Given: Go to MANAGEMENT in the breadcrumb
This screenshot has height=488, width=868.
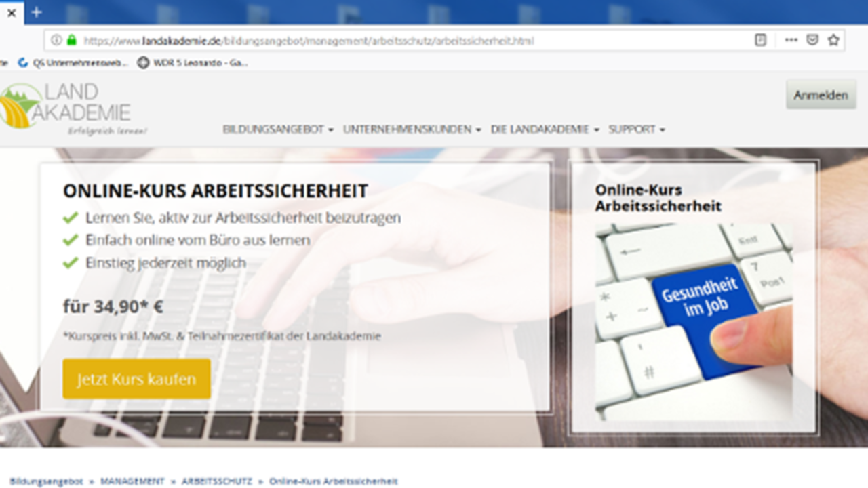Looking at the screenshot, I should click(132, 481).
